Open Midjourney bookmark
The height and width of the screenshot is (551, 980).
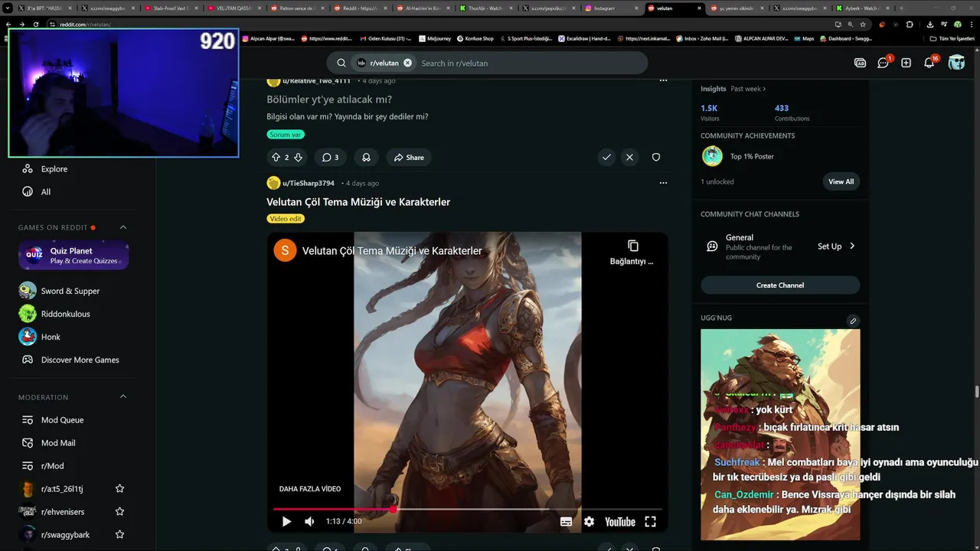click(436, 38)
